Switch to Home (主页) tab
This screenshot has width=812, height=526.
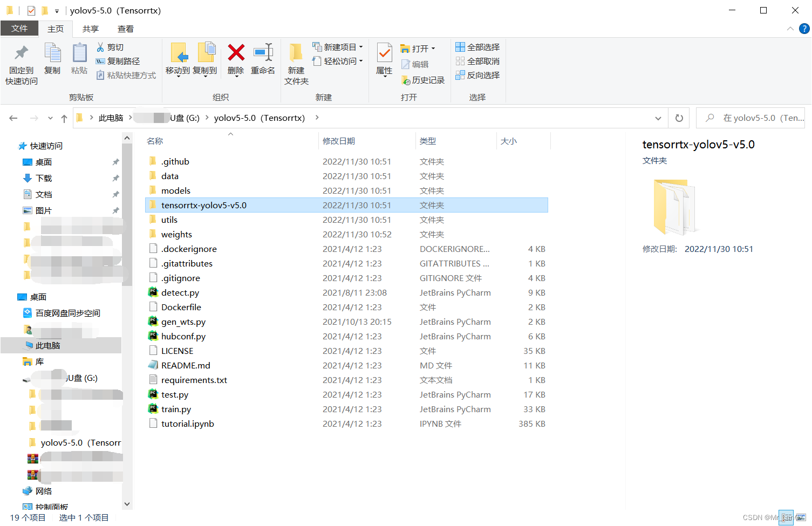coord(56,29)
